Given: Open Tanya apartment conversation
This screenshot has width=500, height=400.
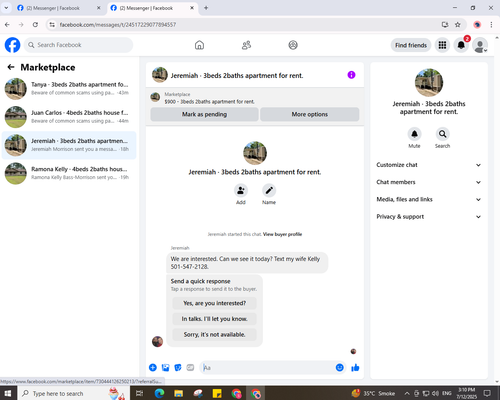Looking at the screenshot, I should 69,89.
